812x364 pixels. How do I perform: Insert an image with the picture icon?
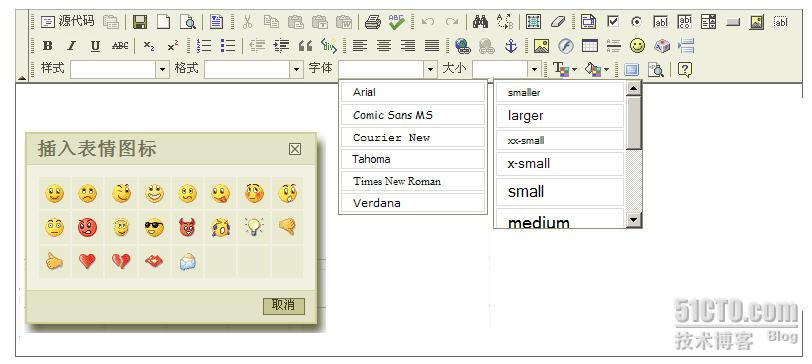(x=541, y=46)
